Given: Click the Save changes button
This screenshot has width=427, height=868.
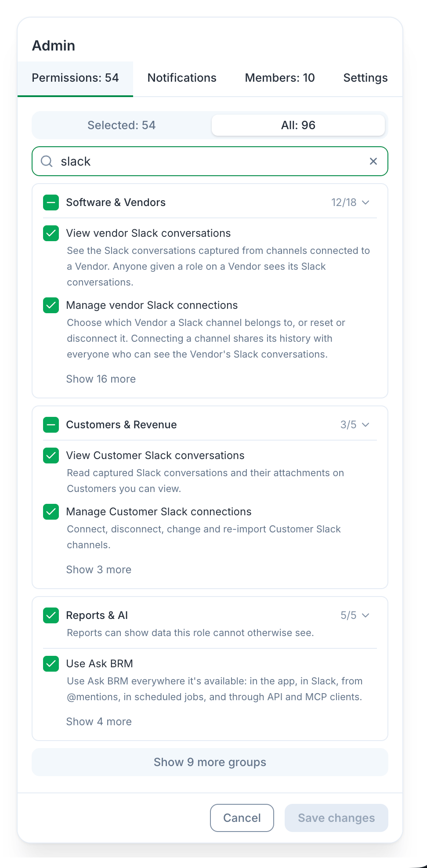Looking at the screenshot, I should click(x=337, y=818).
